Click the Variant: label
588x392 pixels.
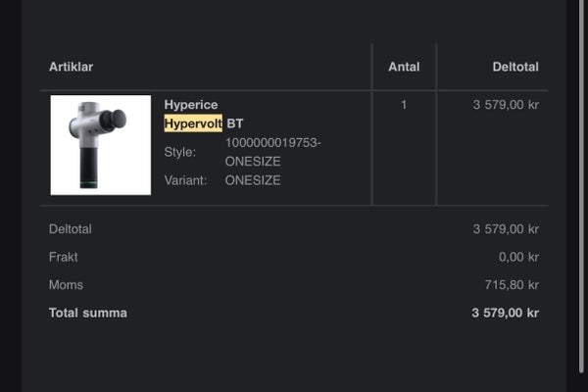click(185, 180)
